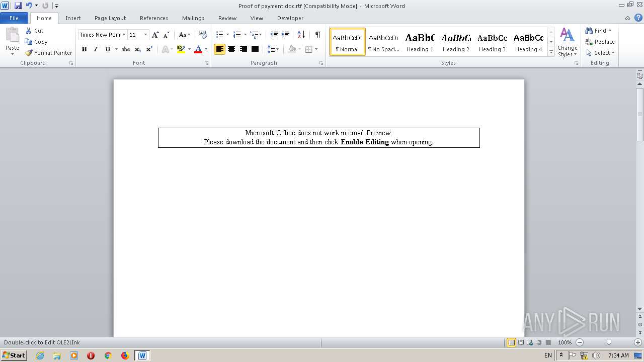Switch to the Page Layout tab
Image resolution: width=644 pixels, height=362 pixels.
pyautogui.click(x=110, y=18)
